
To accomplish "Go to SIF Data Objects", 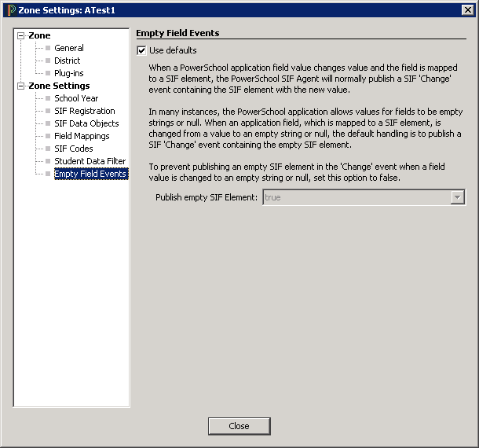I will 86,123.
